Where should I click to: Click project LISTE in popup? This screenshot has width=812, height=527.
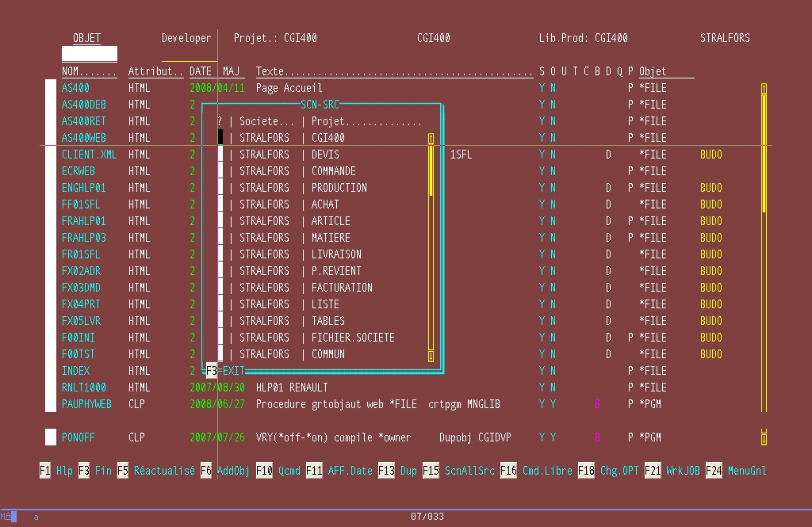tap(325, 304)
